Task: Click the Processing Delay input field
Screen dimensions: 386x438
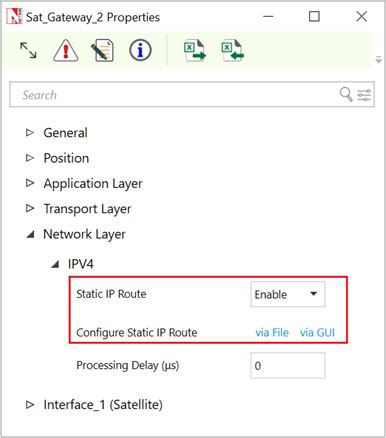Action: point(288,366)
